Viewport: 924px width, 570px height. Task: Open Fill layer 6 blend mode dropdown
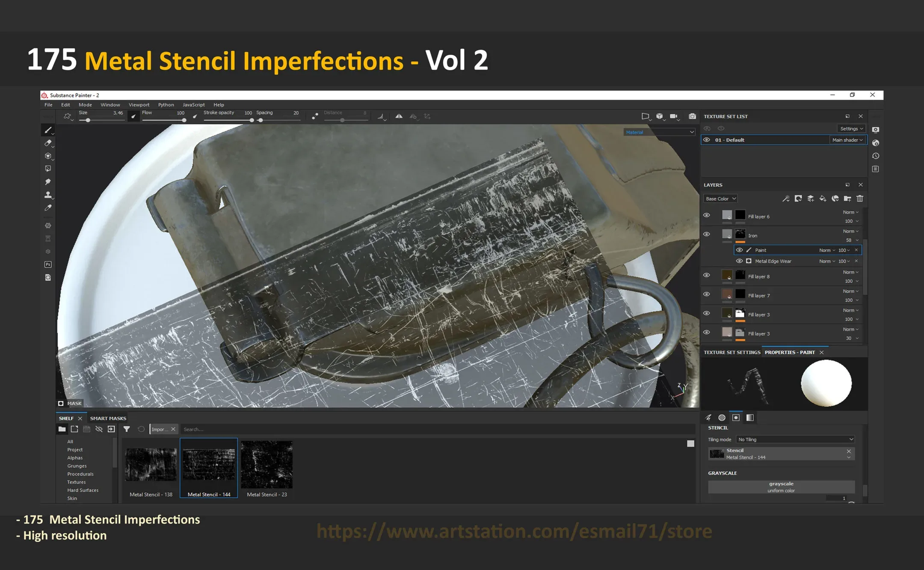point(850,212)
